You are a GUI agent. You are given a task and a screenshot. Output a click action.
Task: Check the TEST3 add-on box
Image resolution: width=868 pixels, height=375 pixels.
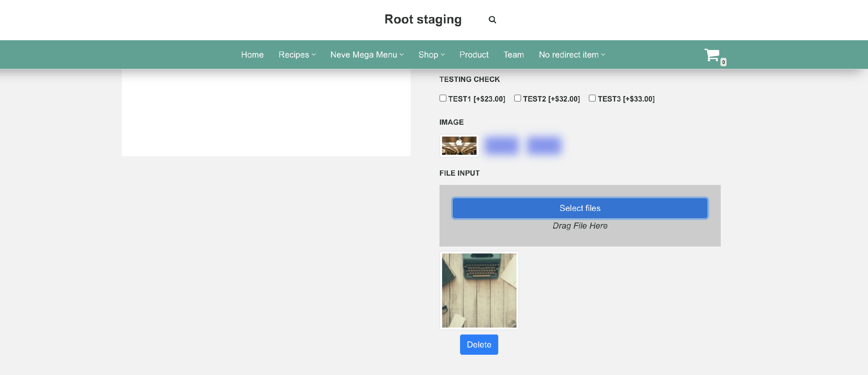coord(592,98)
